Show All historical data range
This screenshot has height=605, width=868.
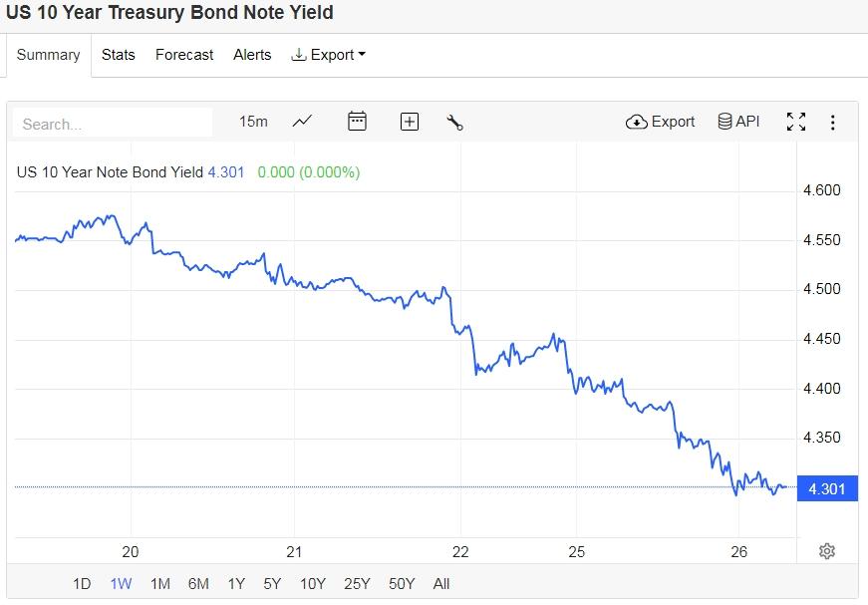(441, 584)
